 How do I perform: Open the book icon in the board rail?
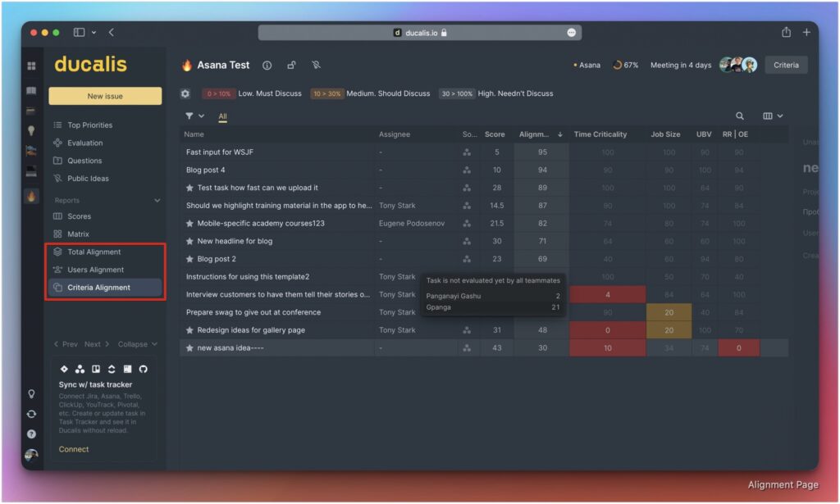[x=32, y=90]
